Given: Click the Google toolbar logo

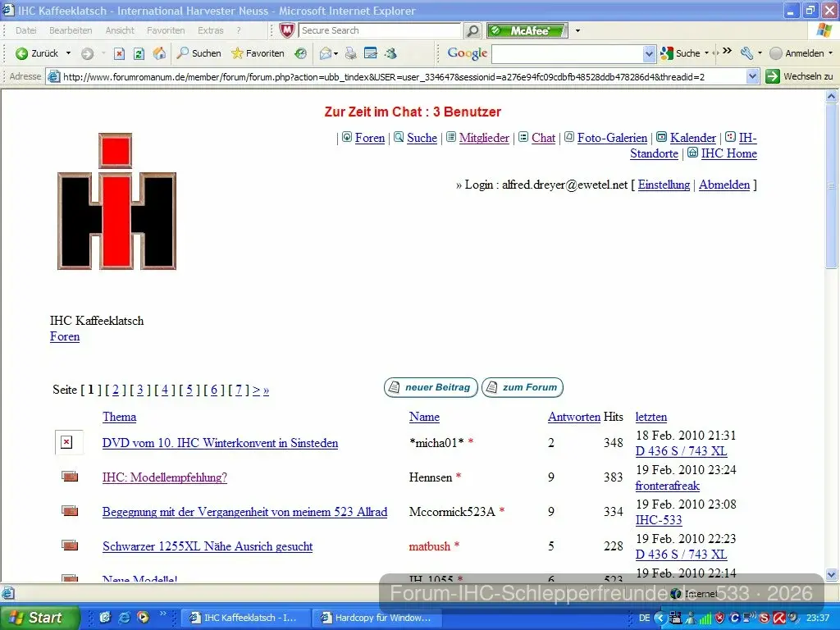Looking at the screenshot, I should [x=467, y=53].
